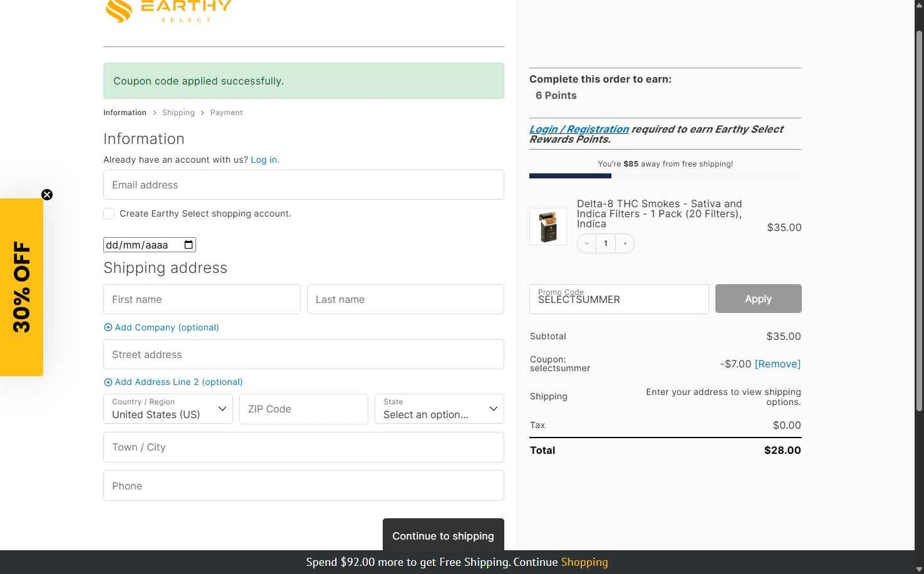Focus the Town / City field

304,447
